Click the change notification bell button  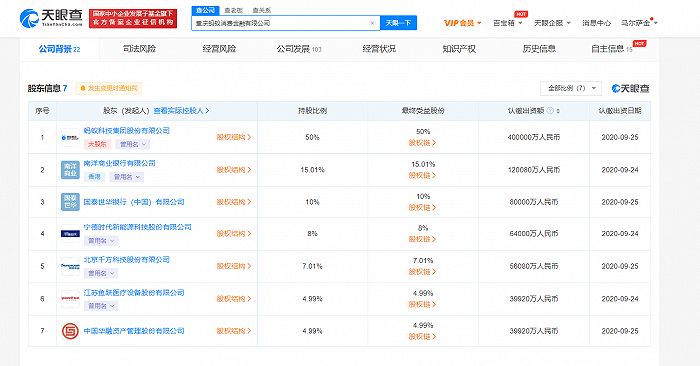pos(108,88)
